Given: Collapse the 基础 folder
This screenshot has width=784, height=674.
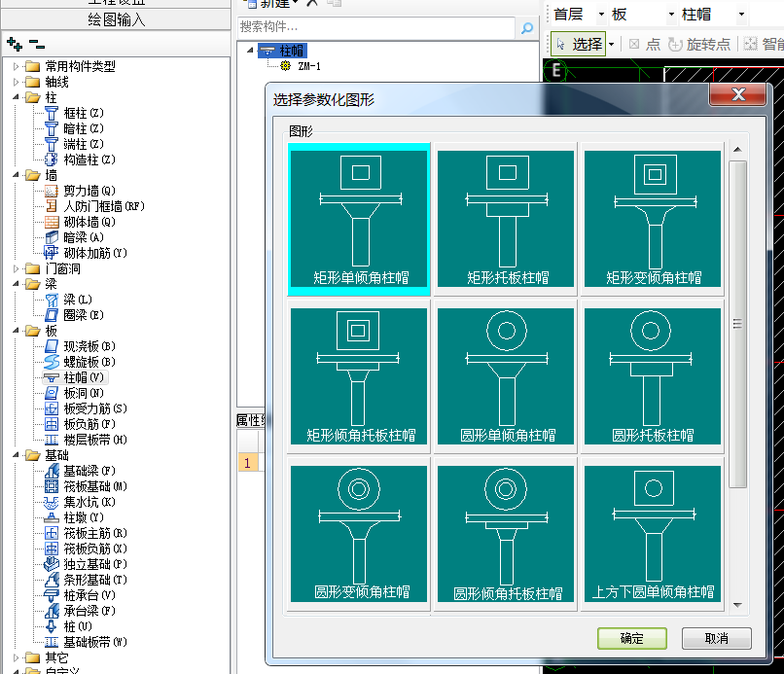Looking at the screenshot, I should (x=16, y=455).
